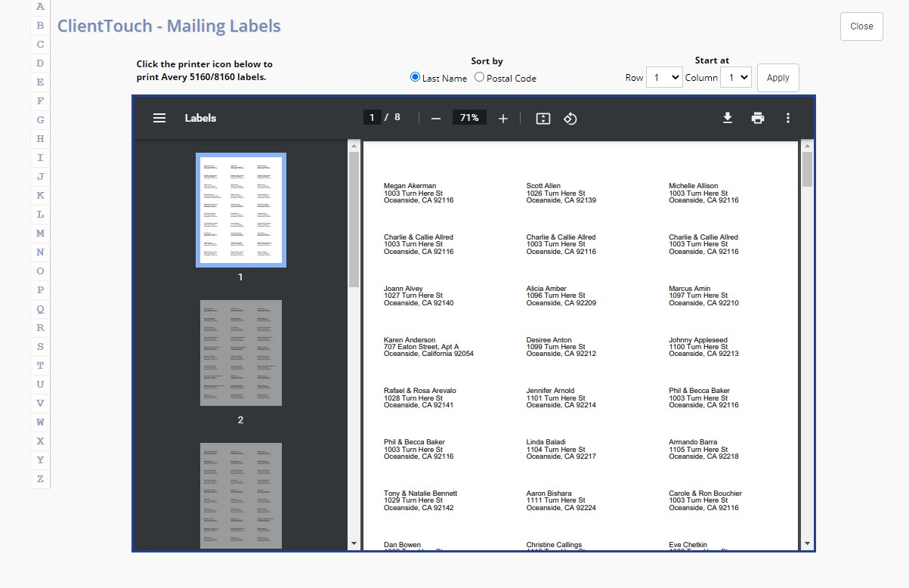Jump to letter H in alphabet index
The height and width of the screenshot is (588, 909).
point(40,139)
